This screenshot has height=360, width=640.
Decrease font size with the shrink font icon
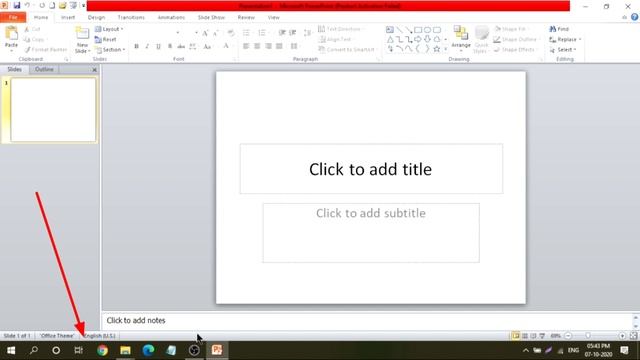216,33
